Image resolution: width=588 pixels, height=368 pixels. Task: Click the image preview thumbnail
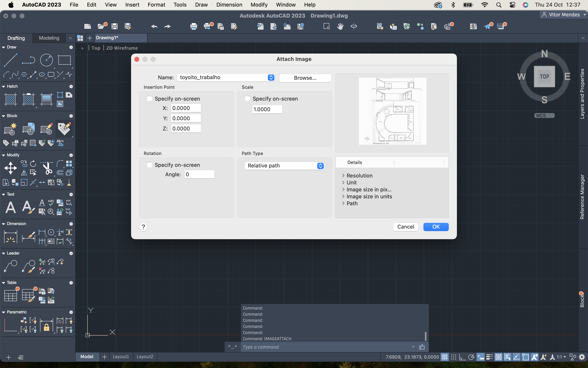tap(392, 111)
